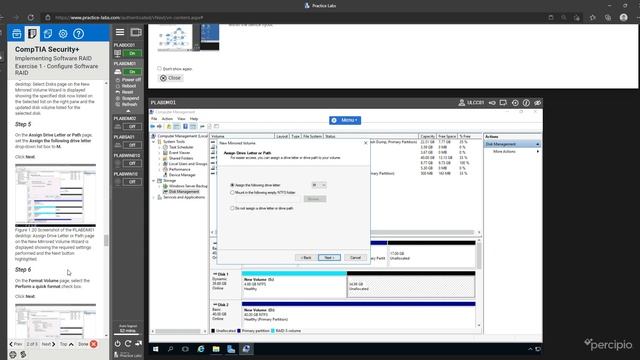Collapse the System Tools tree node
The image size is (640, 360).
[154, 142]
